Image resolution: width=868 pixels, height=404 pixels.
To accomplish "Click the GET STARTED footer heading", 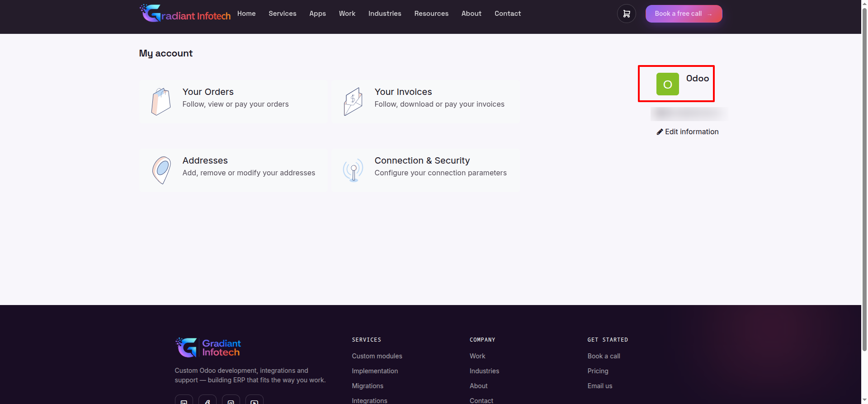I will [608, 340].
